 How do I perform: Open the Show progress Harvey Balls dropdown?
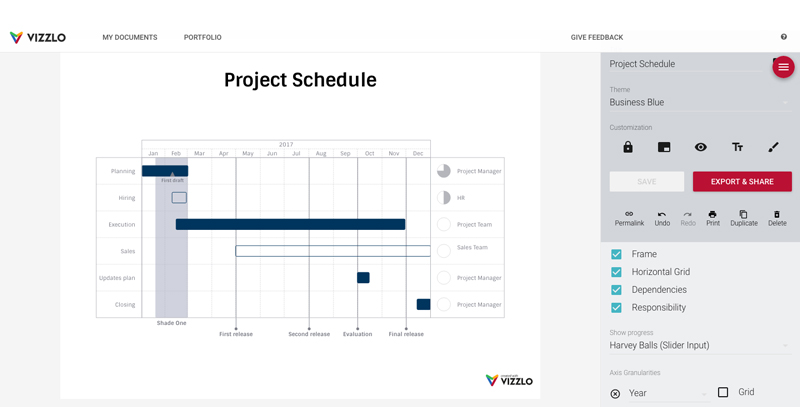(x=699, y=345)
